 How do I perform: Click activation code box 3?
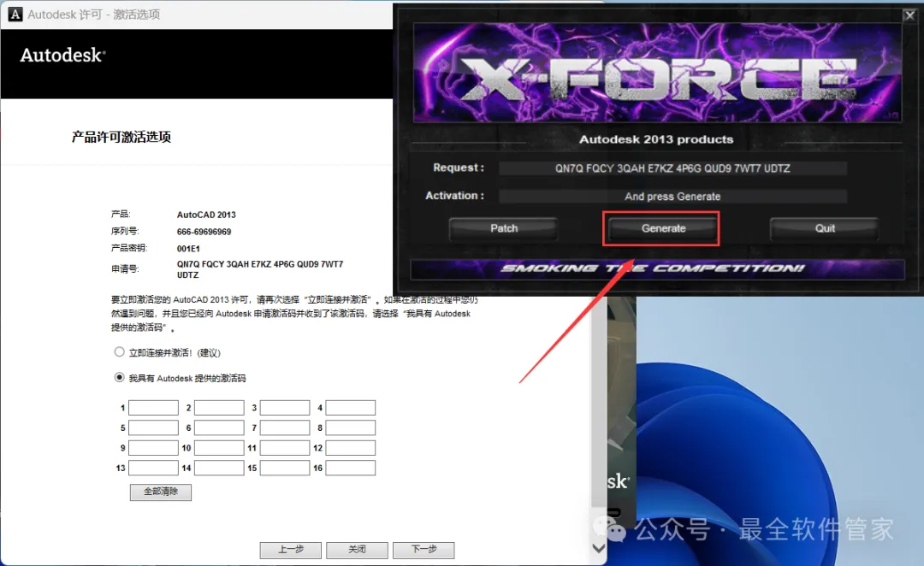coord(285,408)
